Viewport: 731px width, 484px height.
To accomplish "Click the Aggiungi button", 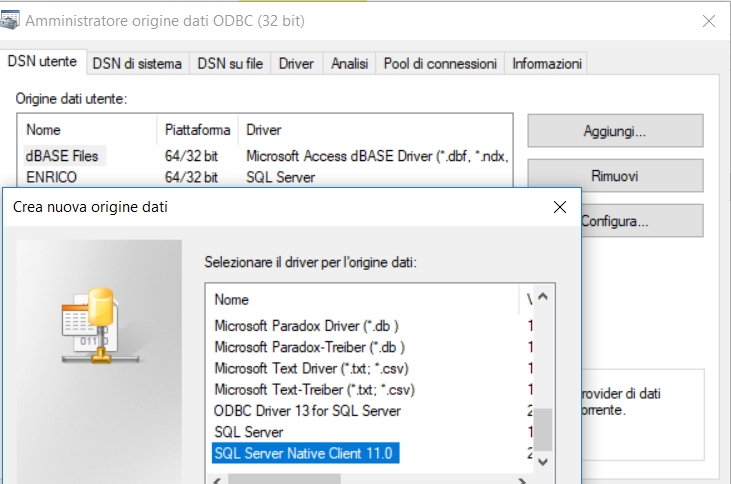I will tap(615, 131).
